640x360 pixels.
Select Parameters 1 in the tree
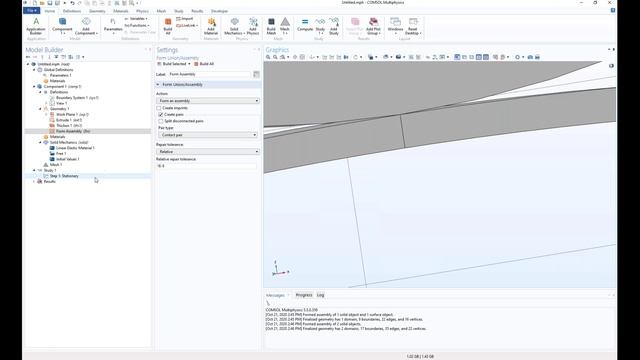pos(60,76)
